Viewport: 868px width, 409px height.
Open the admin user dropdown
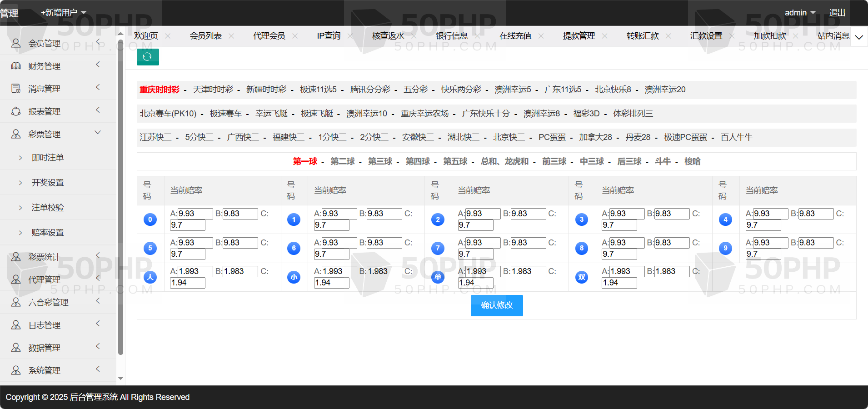point(800,13)
